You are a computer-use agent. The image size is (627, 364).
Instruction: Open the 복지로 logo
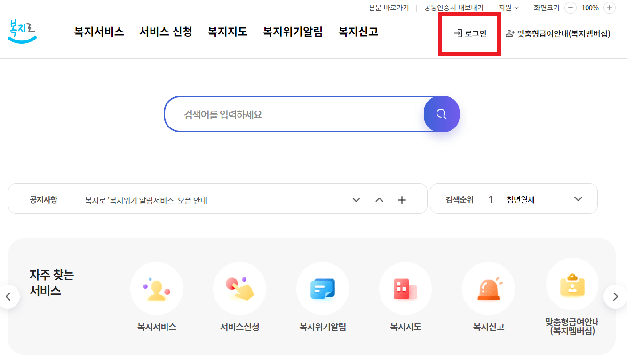pos(22,31)
